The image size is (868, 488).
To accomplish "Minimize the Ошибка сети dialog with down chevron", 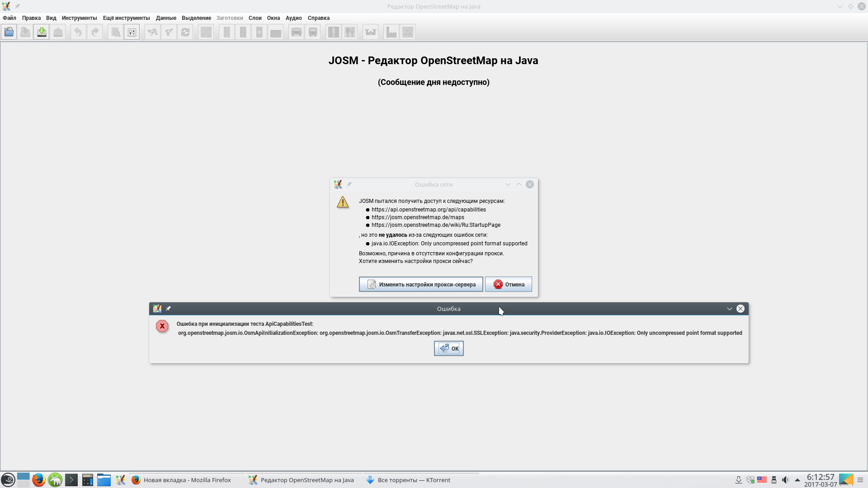I will click(508, 184).
